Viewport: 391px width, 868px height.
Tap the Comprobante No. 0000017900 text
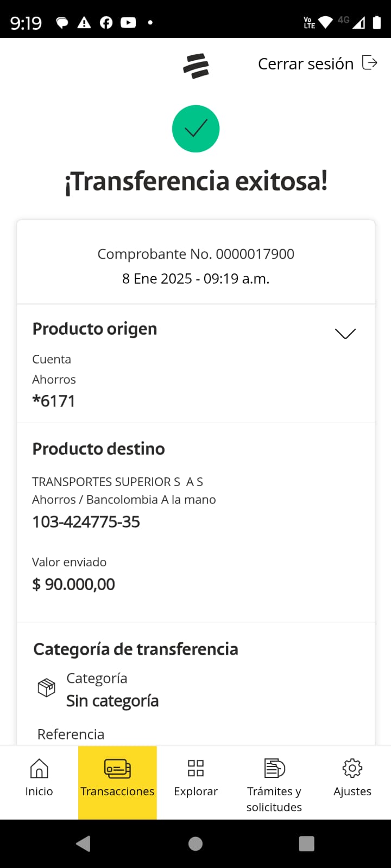click(195, 254)
